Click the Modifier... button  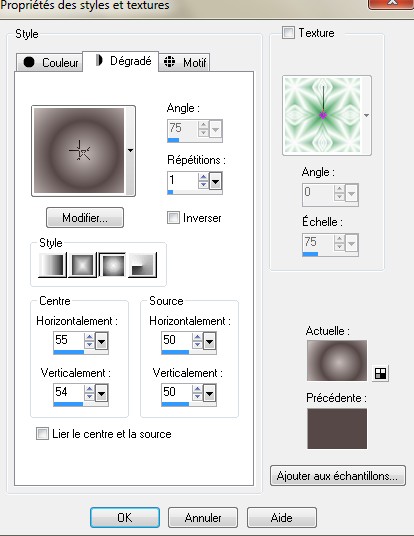pos(85,218)
